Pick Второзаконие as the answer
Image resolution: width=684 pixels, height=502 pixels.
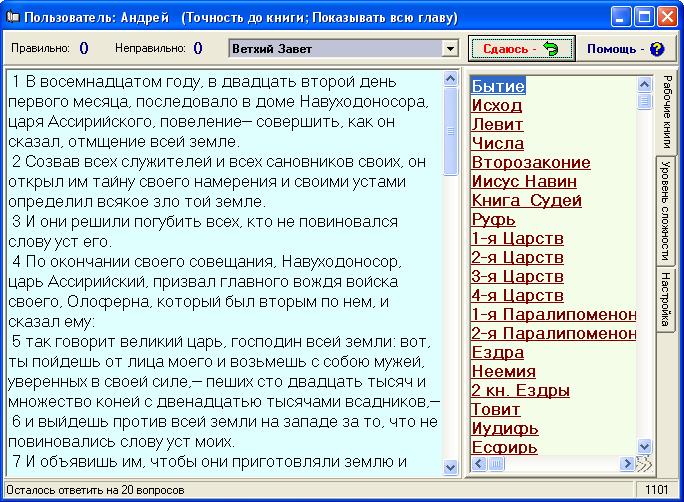point(531,162)
